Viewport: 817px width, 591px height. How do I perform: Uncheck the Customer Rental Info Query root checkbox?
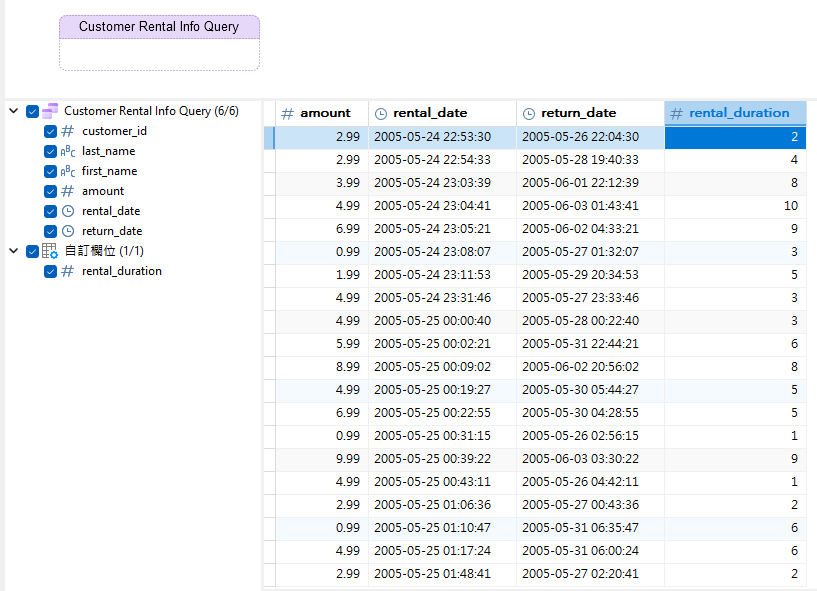[x=33, y=111]
